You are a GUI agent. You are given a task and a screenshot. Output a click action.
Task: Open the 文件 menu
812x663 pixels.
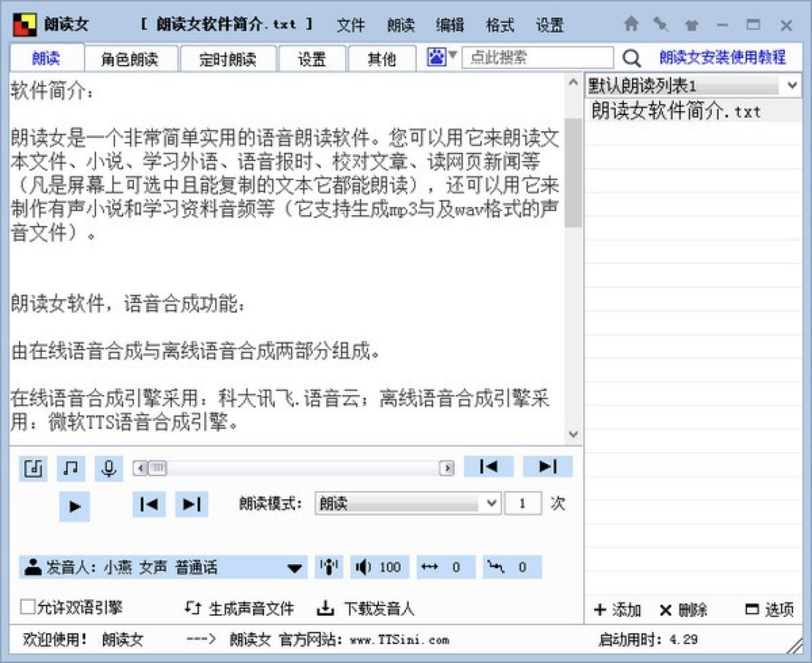pos(351,26)
